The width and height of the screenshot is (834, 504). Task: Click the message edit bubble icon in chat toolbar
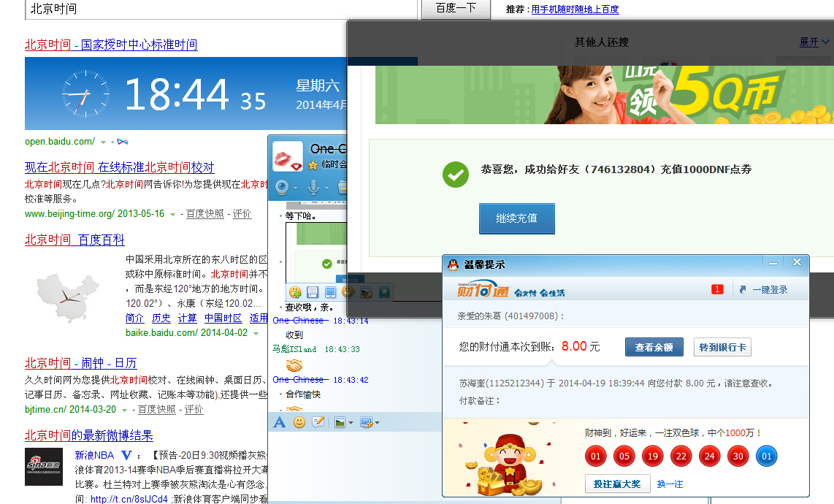318,423
